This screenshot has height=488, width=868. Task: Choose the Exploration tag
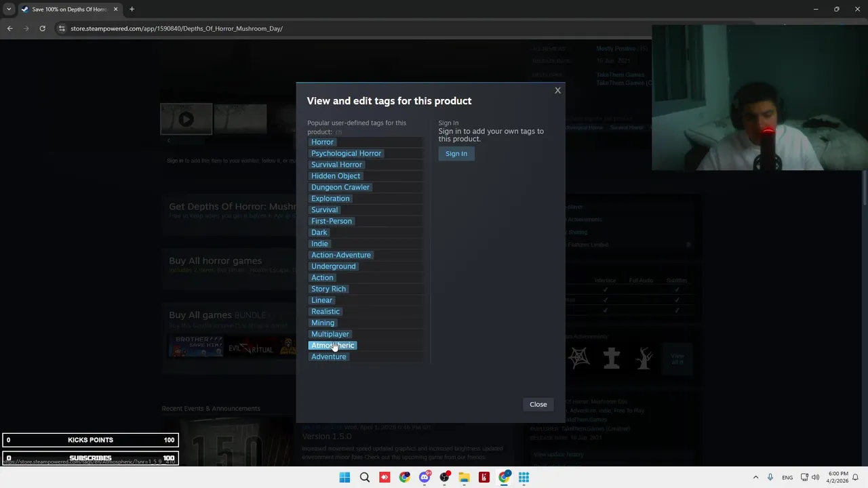(330, 199)
